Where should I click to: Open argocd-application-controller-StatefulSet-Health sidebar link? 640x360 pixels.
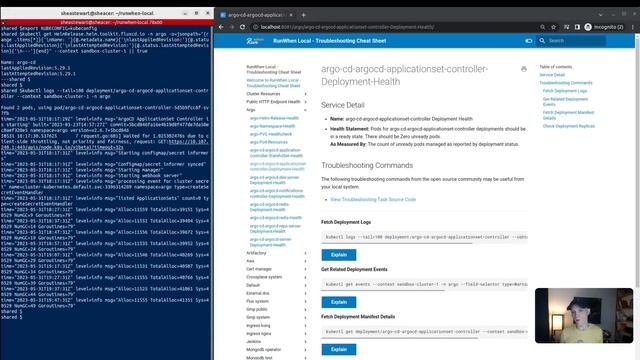click(276, 153)
